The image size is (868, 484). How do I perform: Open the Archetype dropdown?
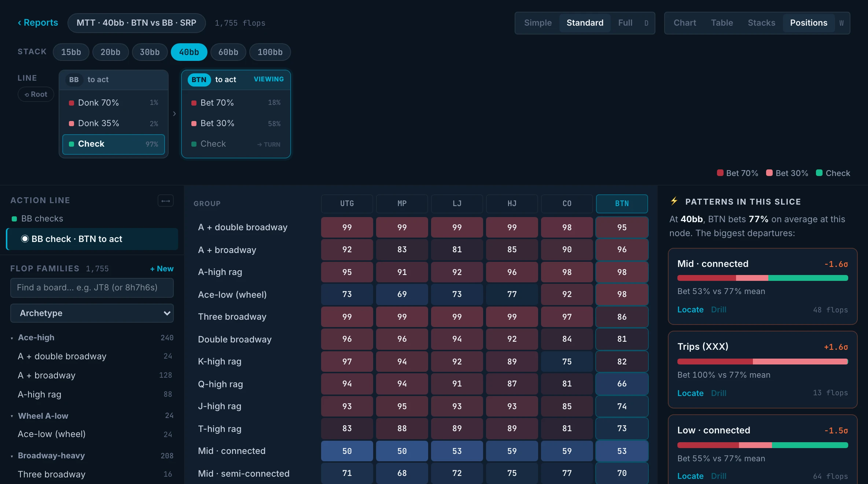(x=92, y=313)
